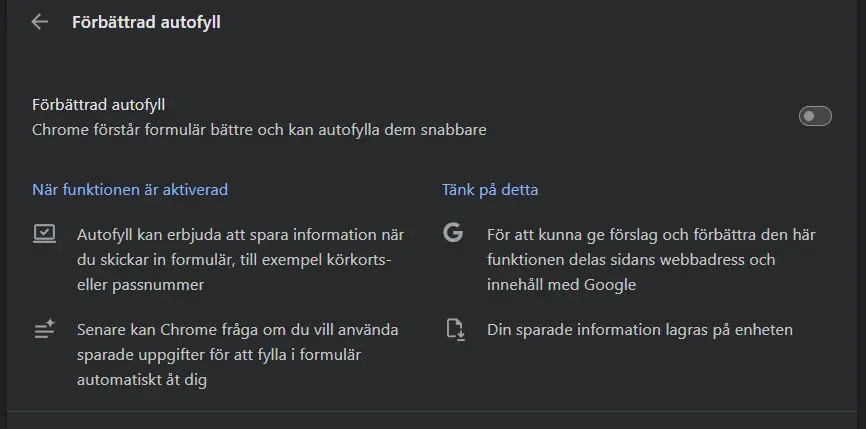Click the horizontal divider below the info section
866x429 pixels.
click(x=433, y=411)
